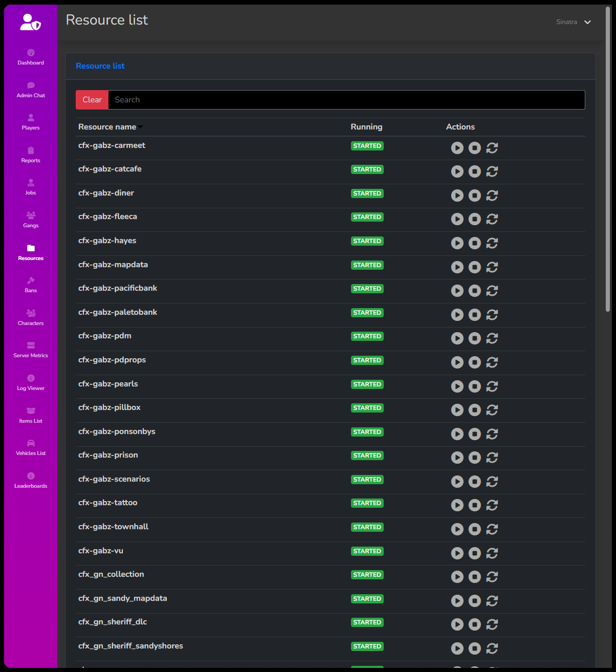Start the cfx-gabz-pacificbank resource
The width and height of the screenshot is (616, 672).
(x=457, y=291)
